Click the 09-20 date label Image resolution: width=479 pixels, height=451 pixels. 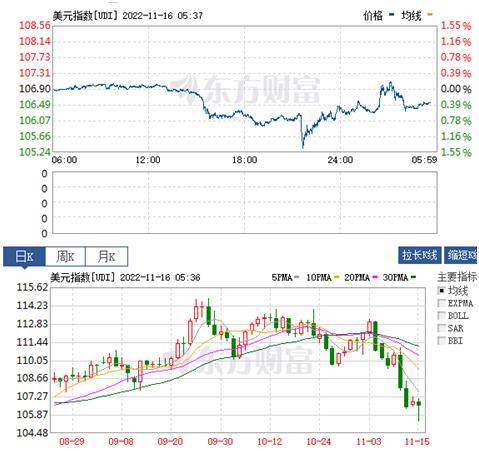click(170, 442)
